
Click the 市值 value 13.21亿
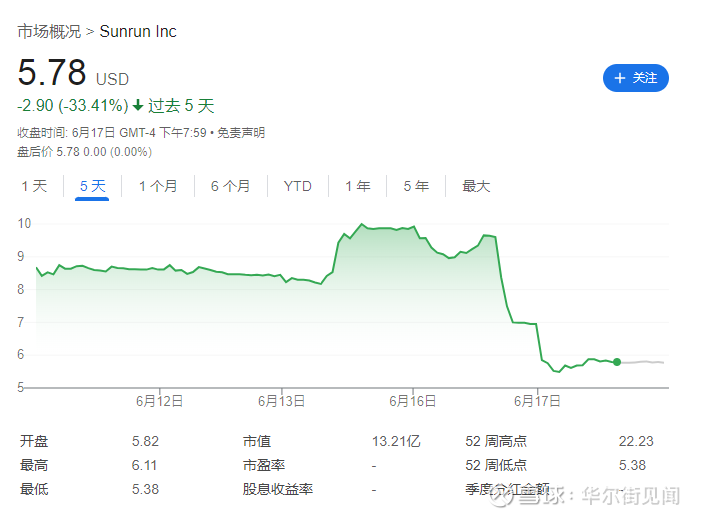click(396, 442)
